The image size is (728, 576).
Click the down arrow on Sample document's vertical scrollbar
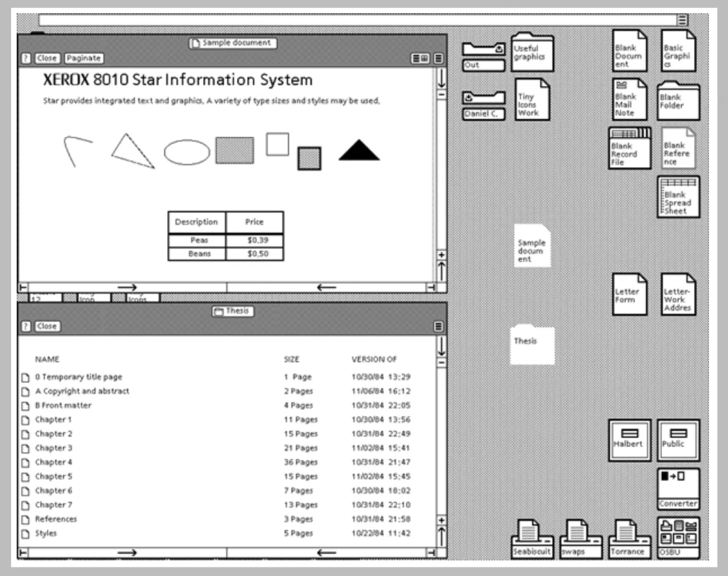point(441,78)
